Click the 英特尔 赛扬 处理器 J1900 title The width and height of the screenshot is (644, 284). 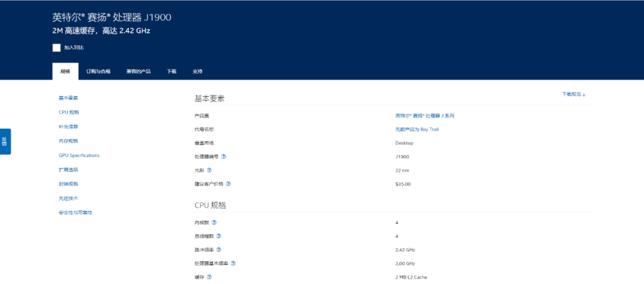112,17
